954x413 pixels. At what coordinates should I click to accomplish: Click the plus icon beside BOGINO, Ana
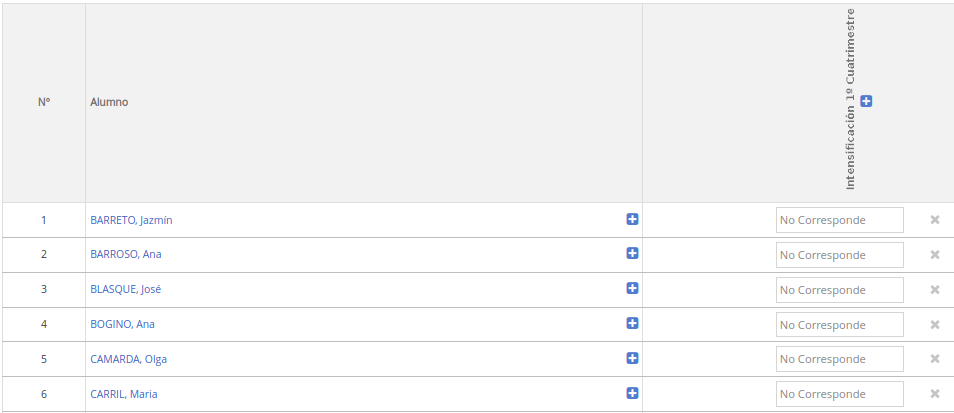[632, 324]
